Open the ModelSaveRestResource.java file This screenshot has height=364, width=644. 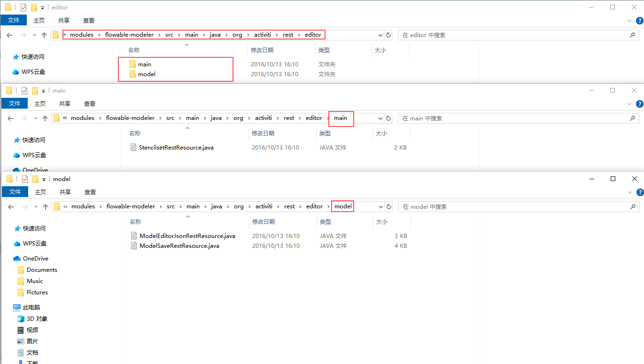coord(179,246)
